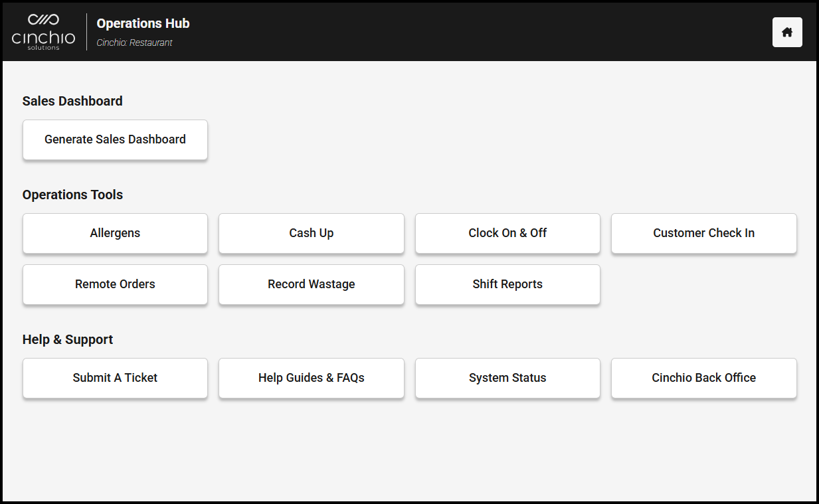This screenshot has width=819, height=504.
Task: Select the Cash Up button
Action: (x=311, y=233)
